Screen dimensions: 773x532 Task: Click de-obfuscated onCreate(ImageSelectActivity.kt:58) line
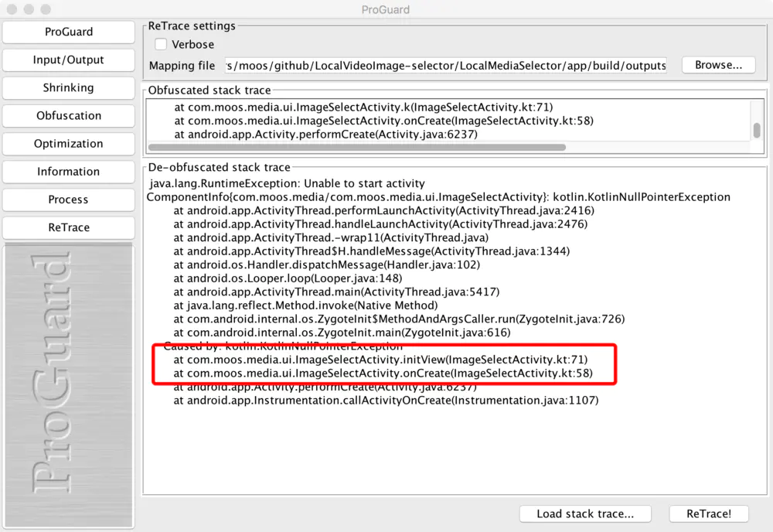(x=383, y=373)
